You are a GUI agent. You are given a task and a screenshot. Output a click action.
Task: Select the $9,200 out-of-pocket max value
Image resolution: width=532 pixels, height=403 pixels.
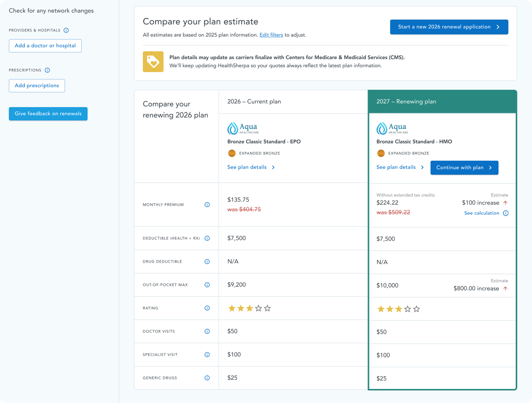[x=237, y=285]
